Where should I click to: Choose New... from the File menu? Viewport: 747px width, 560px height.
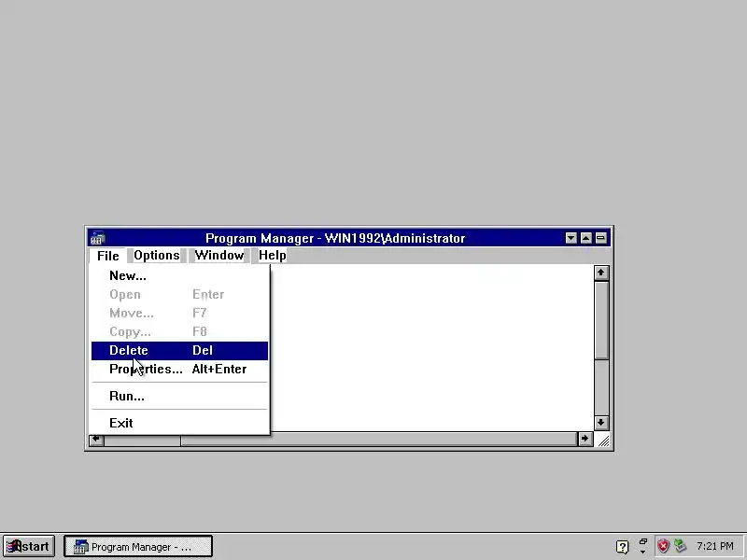coord(179,275)
